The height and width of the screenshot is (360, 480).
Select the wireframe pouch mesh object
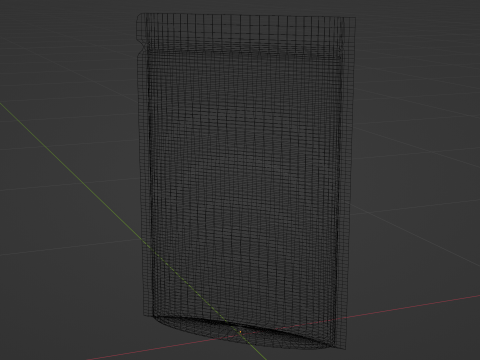[x=246, y=182]
